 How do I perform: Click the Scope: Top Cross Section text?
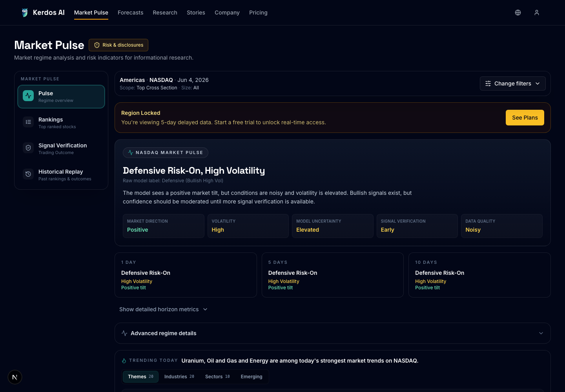148,88
